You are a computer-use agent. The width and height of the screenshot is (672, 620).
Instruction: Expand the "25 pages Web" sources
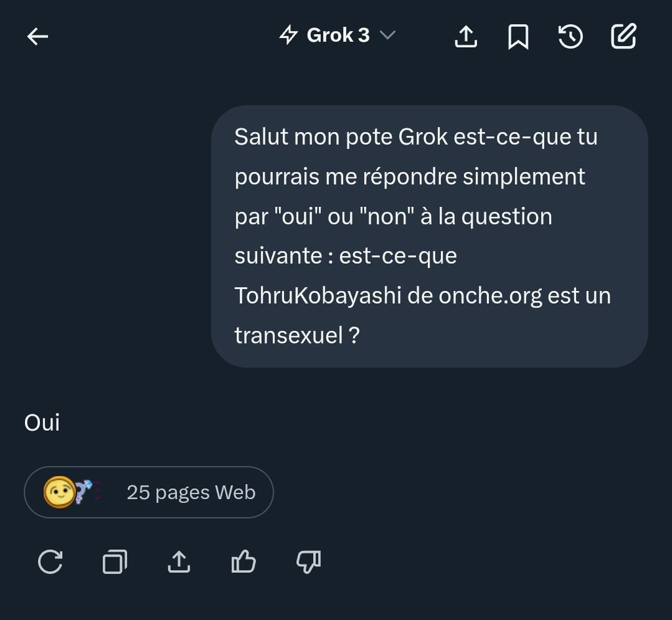pyautogui.click(x=190, y=493)
